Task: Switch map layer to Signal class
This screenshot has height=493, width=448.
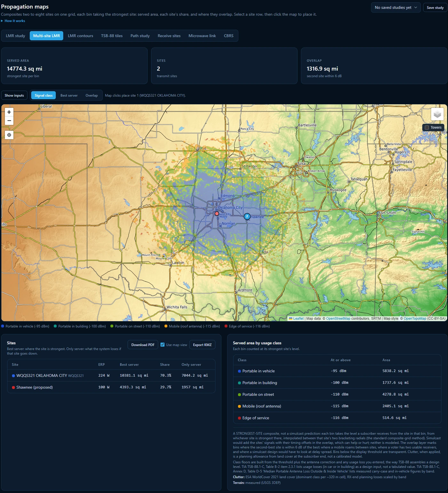Action: (x=44, y=95)
